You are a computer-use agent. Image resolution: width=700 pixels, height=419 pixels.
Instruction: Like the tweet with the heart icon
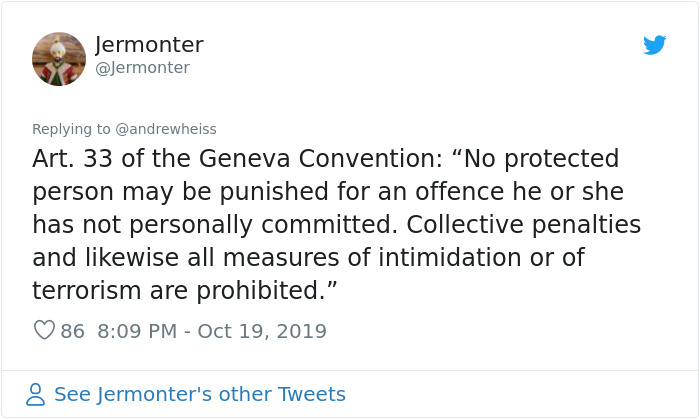(x=43, y=330)
